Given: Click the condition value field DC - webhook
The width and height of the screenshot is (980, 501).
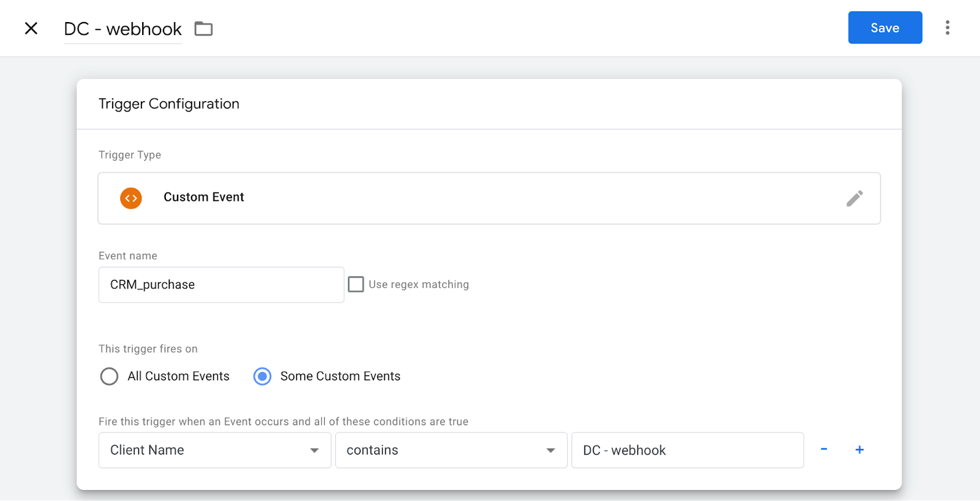Looking at the screenshot, I should pos(688,450).
